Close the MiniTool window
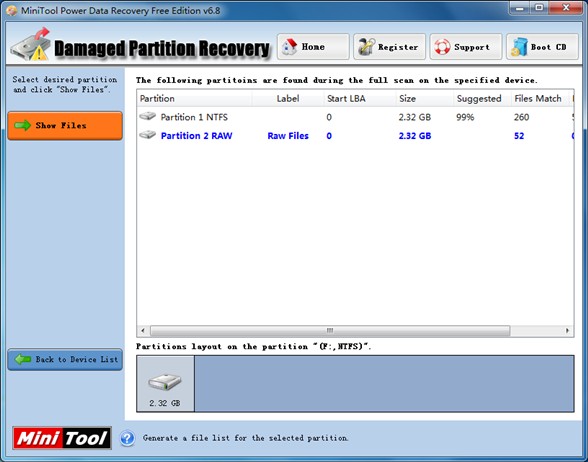Image resolution: width=588 pixels, height=462 pixels. [x=566, y=8]
